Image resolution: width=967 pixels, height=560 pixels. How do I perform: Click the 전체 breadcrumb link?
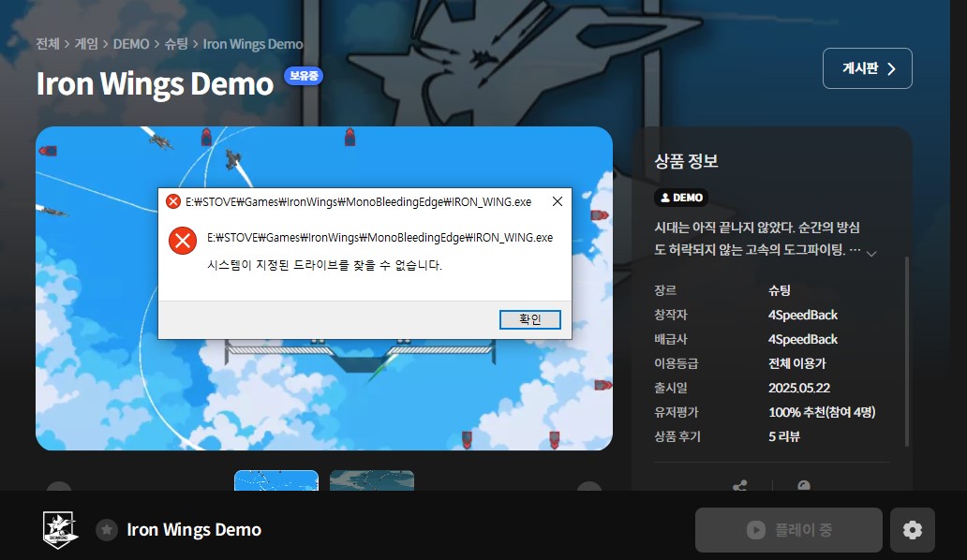[48, 44]
